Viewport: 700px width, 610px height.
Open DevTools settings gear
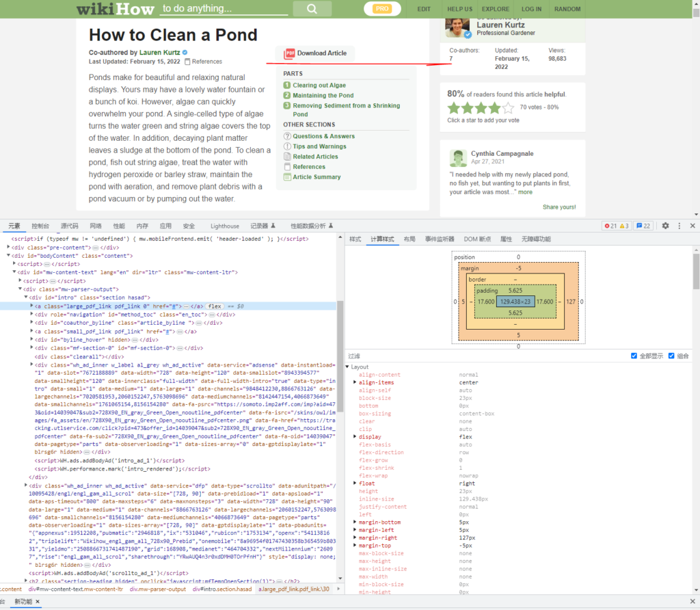coord(665,226)
